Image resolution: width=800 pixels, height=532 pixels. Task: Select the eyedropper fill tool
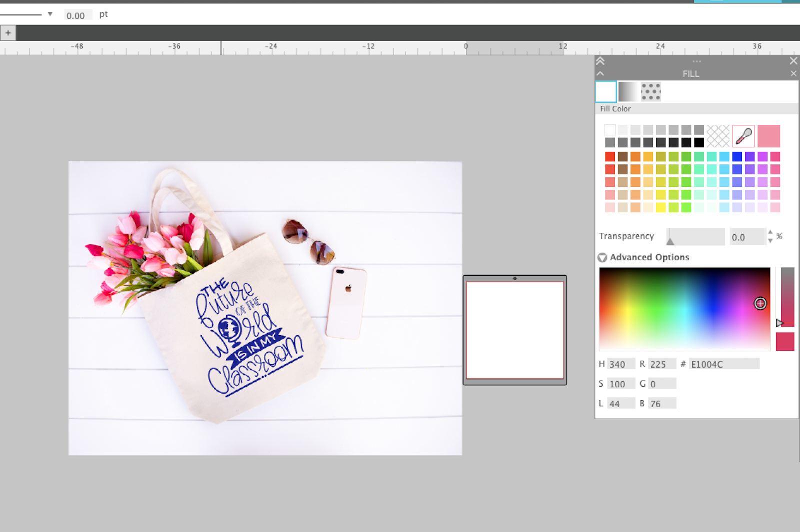coord(743,136)
